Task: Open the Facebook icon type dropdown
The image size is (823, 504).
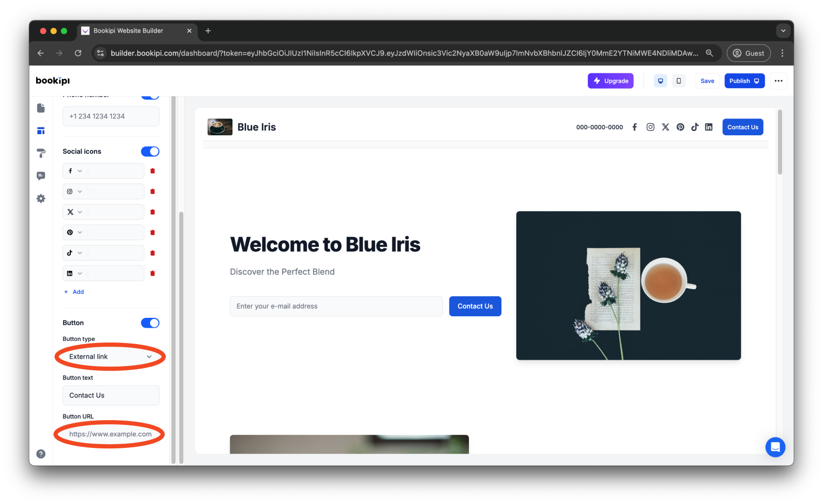Action: click(x=75, y=171)
